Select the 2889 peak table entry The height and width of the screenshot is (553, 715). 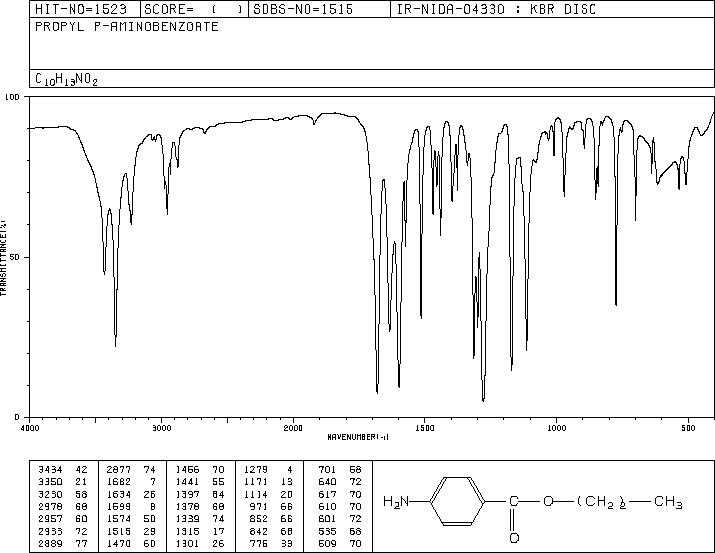click(x=62, y=544)
